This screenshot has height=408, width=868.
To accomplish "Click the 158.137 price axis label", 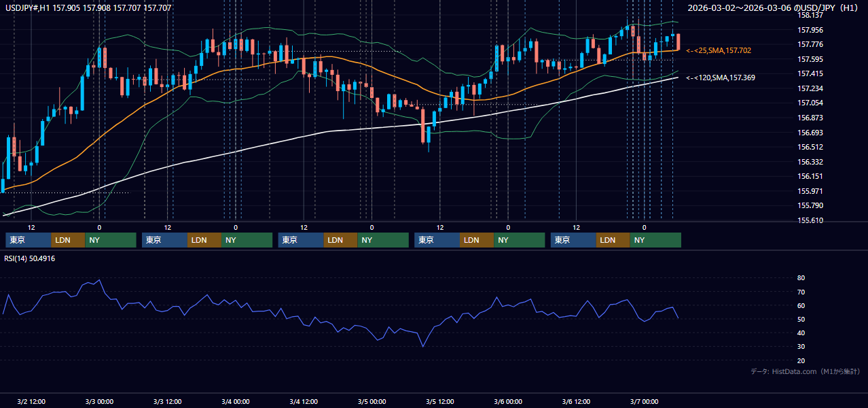I will 810,15.
